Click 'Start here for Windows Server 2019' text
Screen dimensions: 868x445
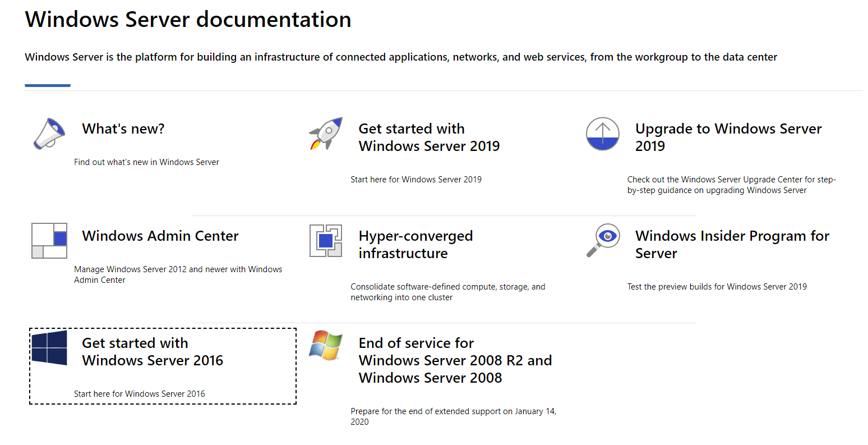[x=416, y=180]
